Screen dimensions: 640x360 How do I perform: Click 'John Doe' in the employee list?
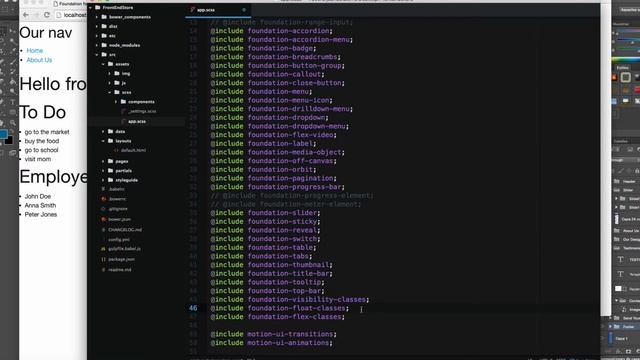[38, 196]
